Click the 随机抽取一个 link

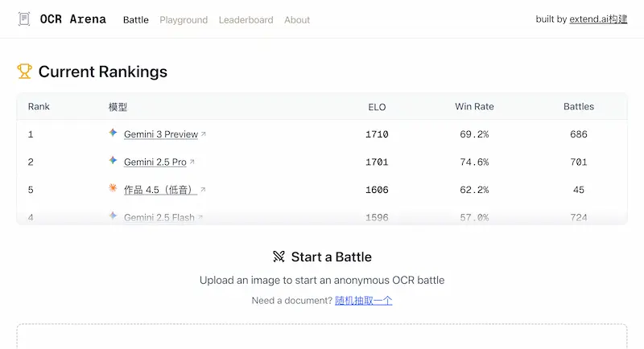[x=364, y=301]
